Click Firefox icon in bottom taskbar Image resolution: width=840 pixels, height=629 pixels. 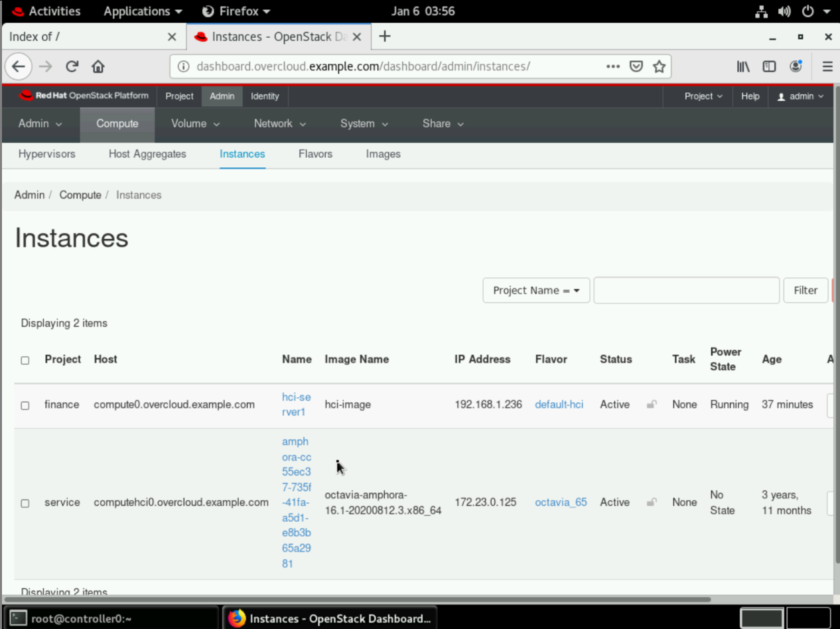click(237, 618)
